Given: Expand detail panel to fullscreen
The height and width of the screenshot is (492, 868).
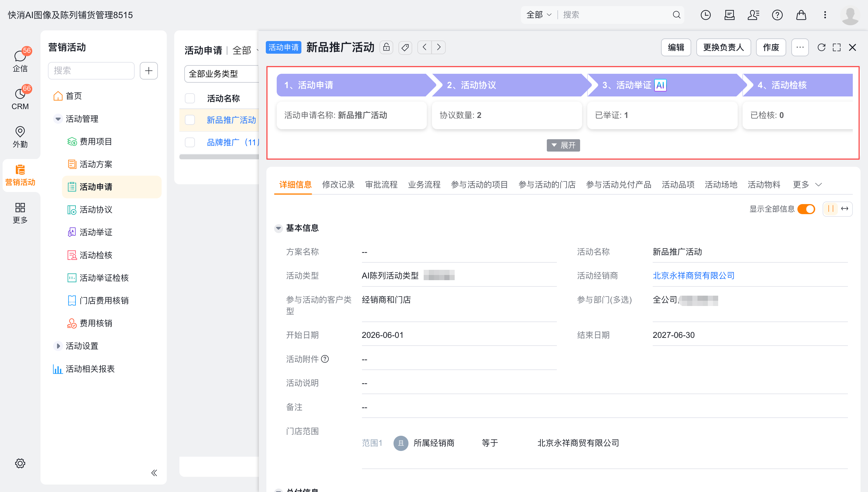Looking at the screenshot, I should (x=837, y=47).
